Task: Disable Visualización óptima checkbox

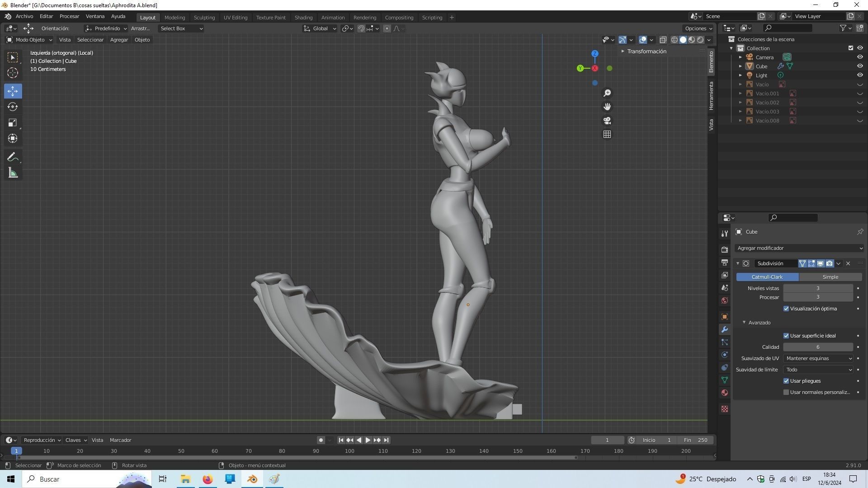Action: tap(786, 309)
